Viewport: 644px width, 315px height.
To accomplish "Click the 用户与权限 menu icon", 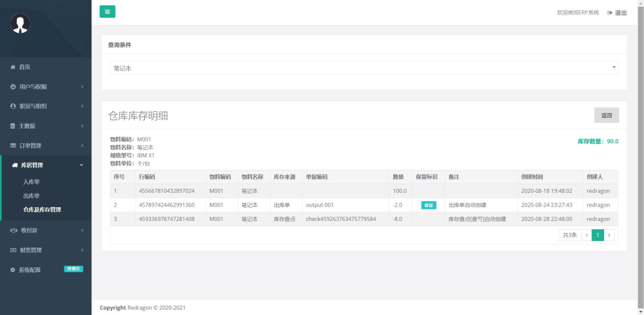I will pos(13,87).
